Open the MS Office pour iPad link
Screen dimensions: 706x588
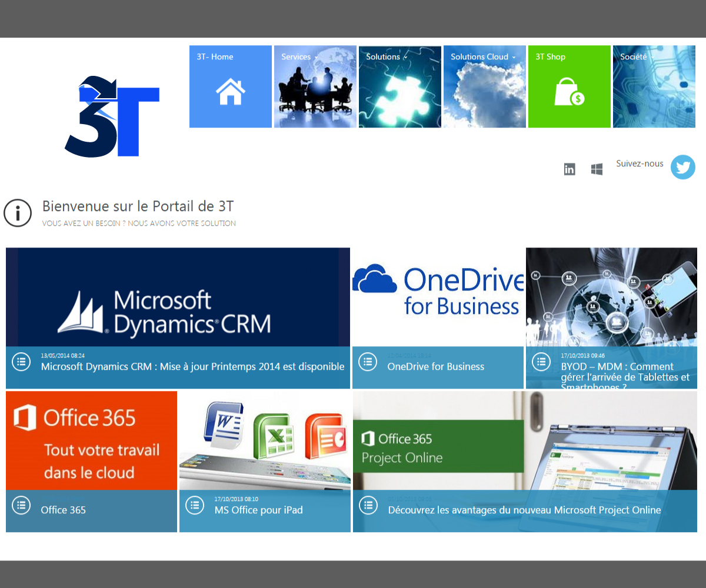pyautogui.click(x=258, y=510)
